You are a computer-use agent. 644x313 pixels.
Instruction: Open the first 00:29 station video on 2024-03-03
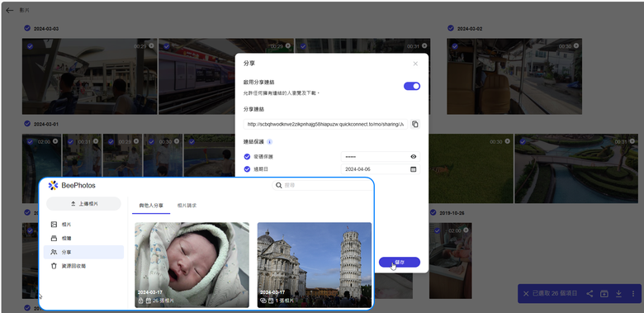(89, 77)
